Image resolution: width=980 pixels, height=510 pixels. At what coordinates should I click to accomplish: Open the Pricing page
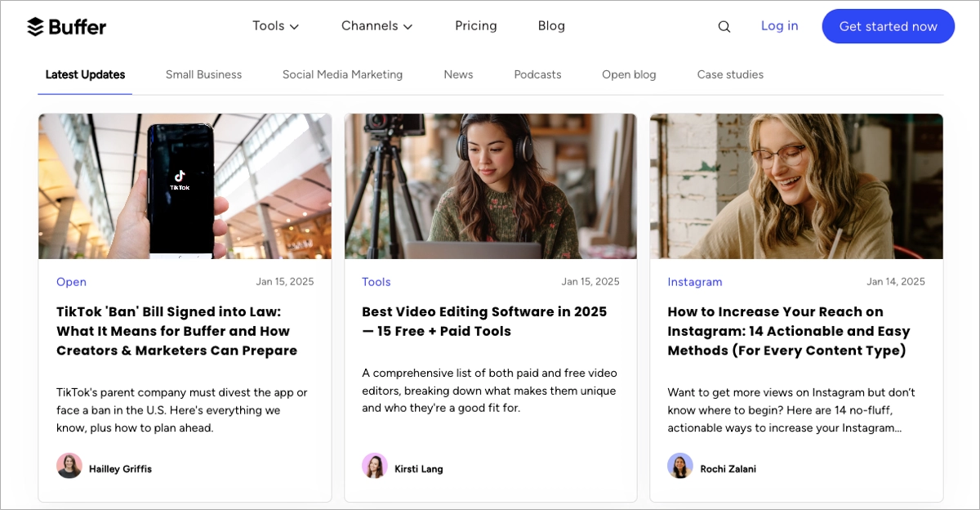pos(475,26)
